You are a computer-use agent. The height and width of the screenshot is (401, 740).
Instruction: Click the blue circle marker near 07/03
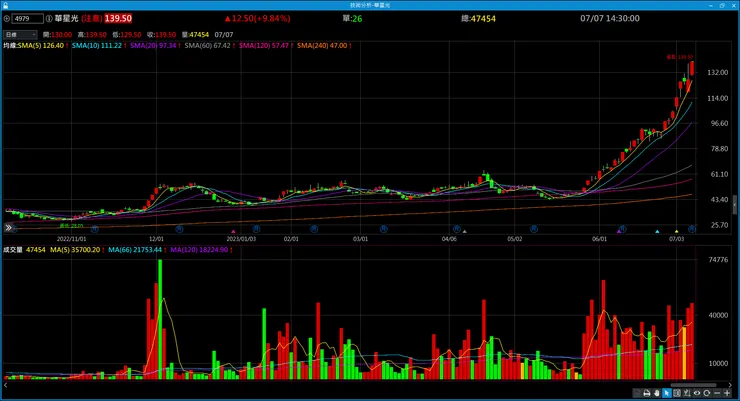point(691,229)
